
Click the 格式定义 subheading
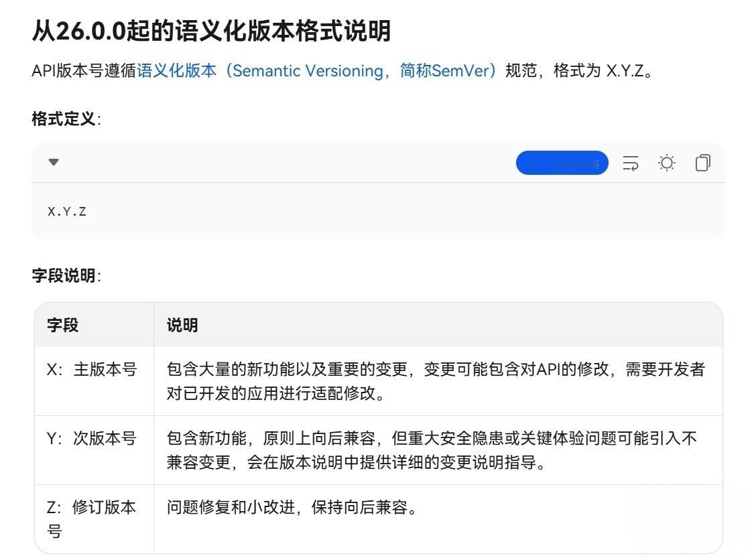66,119
